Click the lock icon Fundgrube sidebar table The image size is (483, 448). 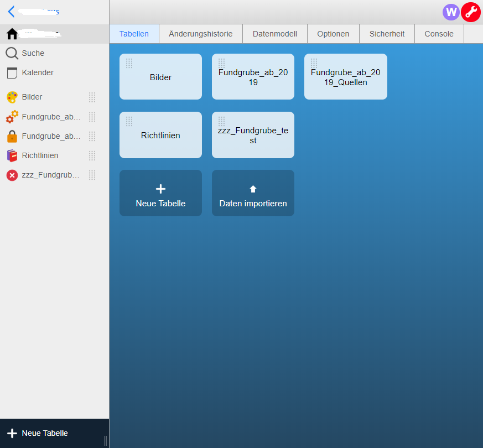12,136
